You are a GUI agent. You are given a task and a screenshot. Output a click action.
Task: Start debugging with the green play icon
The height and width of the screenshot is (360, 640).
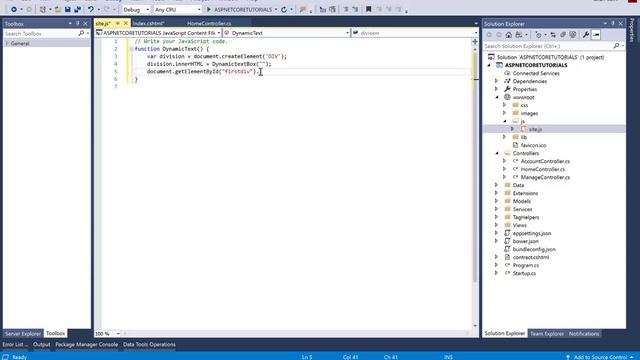pyautogui.click(x=209, y=9)
